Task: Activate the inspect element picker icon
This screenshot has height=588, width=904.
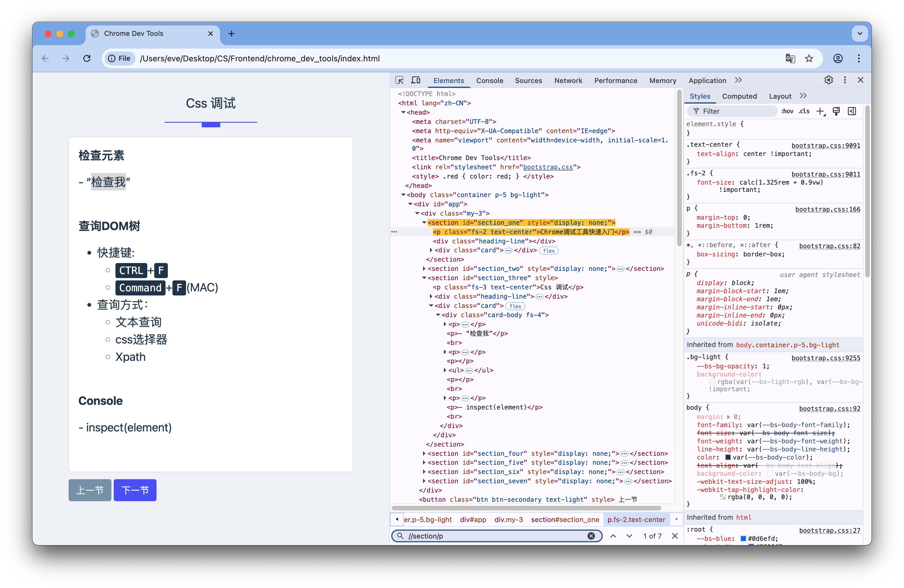Action: [399, 80]
